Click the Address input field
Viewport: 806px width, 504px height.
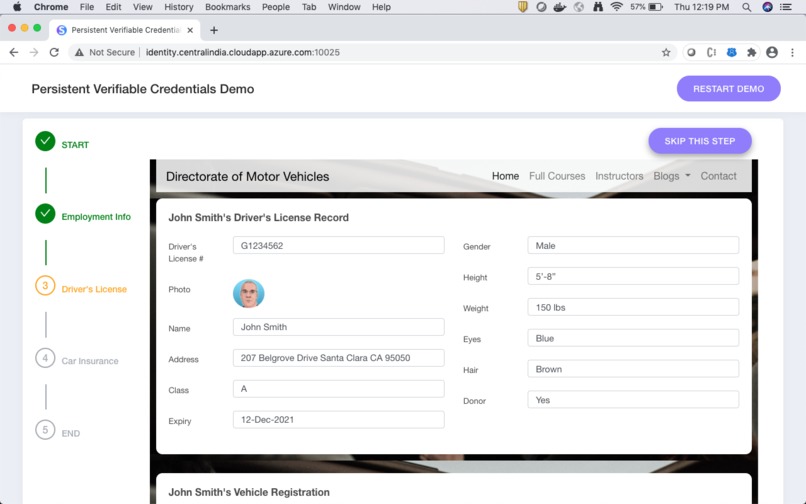339,358
